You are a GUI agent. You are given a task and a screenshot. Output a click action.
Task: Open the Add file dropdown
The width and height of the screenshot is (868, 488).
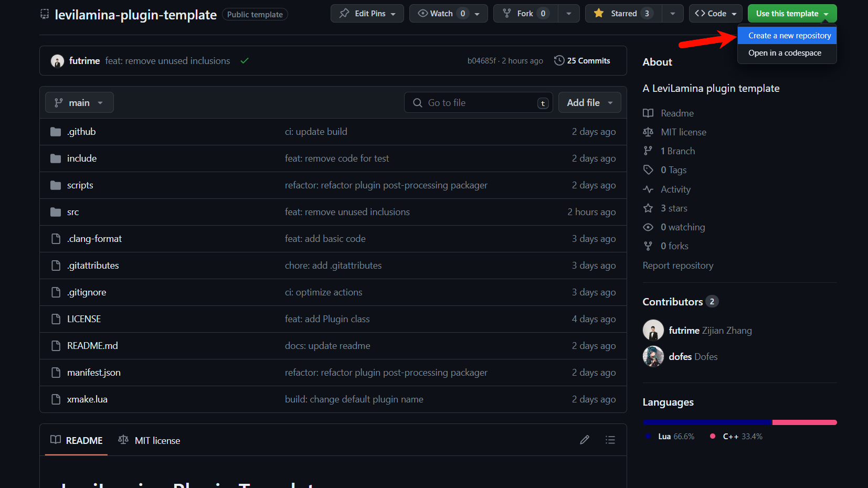coord(590,103)
